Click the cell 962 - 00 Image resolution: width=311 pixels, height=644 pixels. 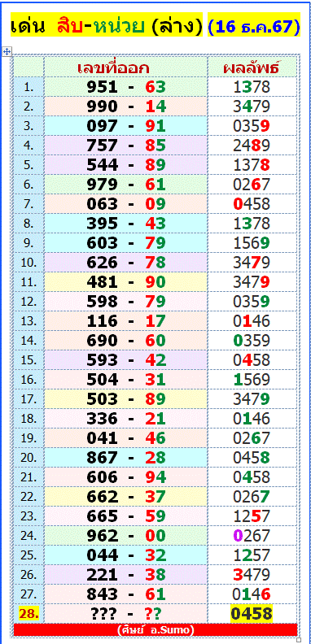(x=125, y=536)
